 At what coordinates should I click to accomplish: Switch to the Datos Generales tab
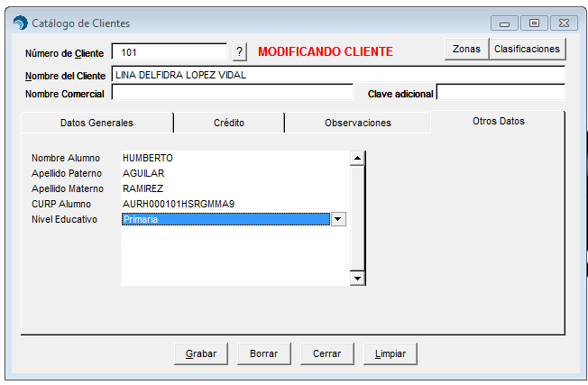pos(96,123)
